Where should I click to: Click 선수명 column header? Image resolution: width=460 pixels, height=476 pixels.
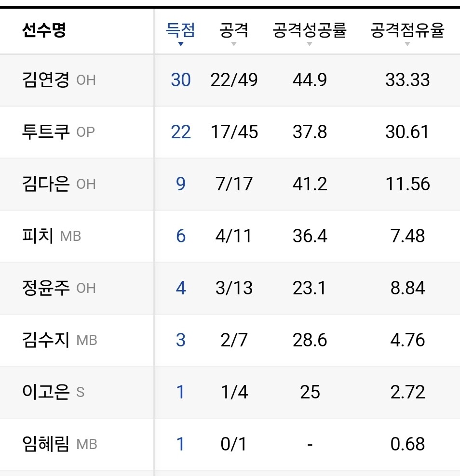click(x=44, y=31)
